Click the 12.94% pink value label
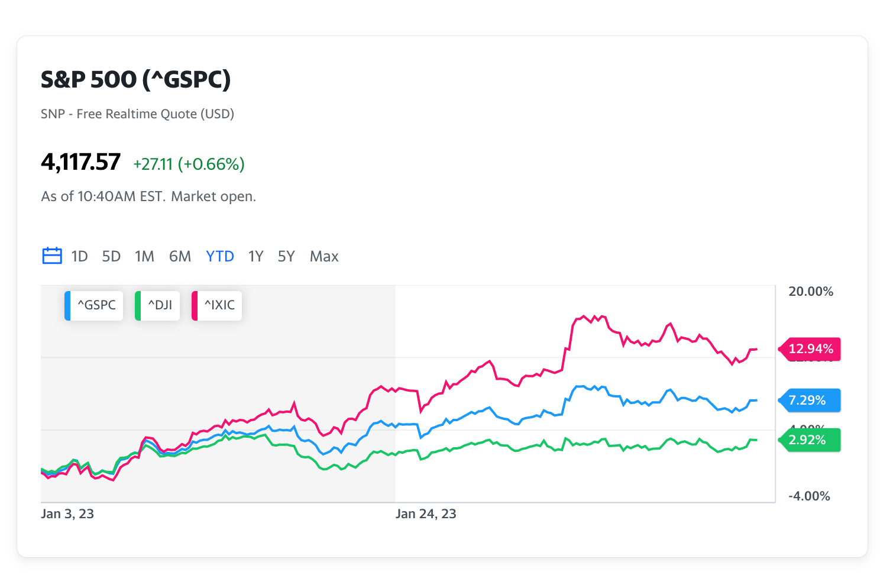The image size is (893, 588). click(x=810, y=349)
